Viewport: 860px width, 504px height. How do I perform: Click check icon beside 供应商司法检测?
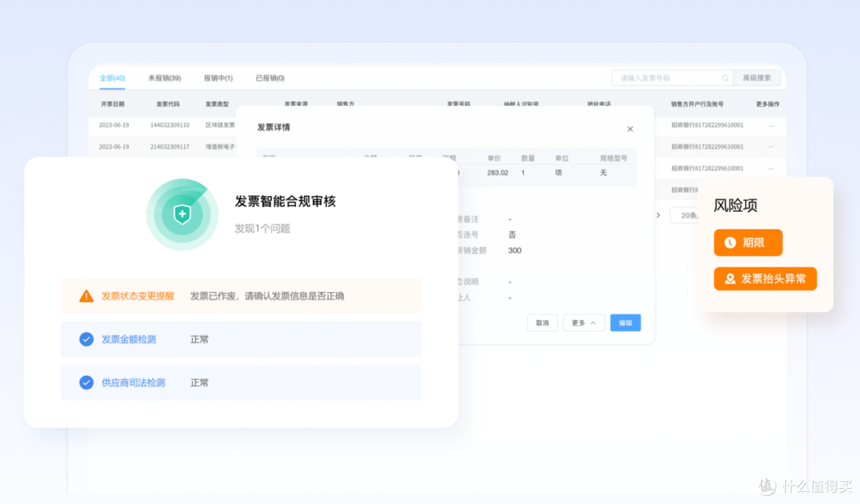(x=86, y=383)
